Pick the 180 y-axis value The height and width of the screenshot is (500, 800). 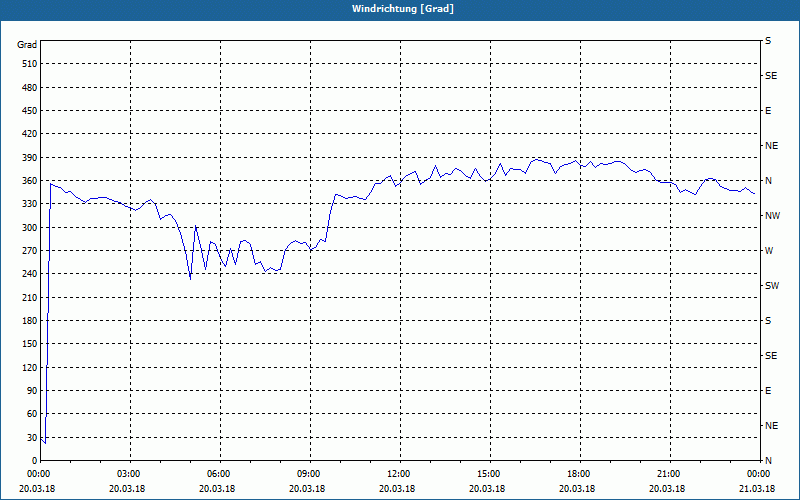tap(30, 321)
